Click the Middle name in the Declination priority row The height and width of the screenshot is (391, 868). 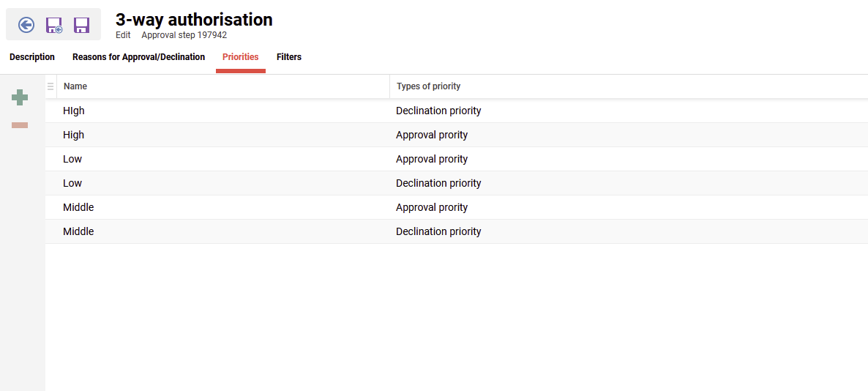pyautogui.click(x=78, y=231)
